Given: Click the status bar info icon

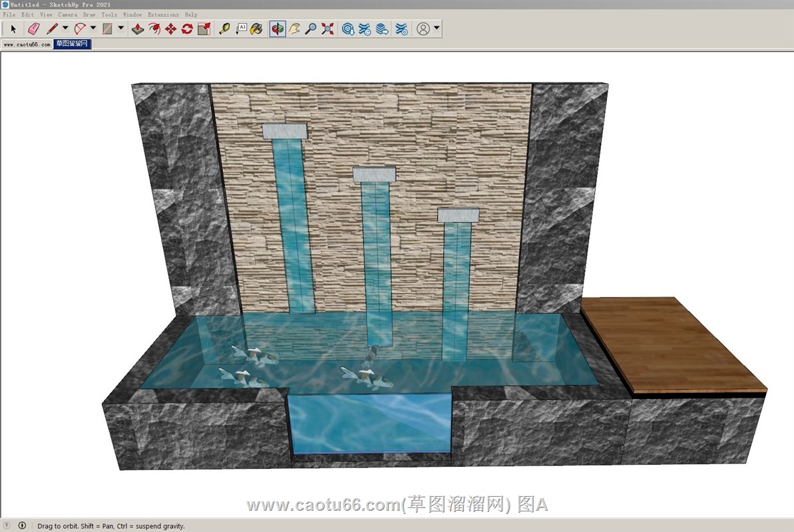Looking at the screenshot, I should click(x=22, y=525).
